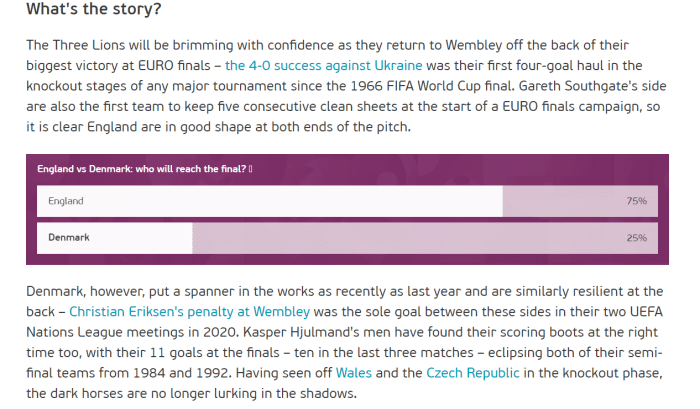This screenshot has height=409, width=700.
Task: Follow the Wales link
Action: pos(353,372)
